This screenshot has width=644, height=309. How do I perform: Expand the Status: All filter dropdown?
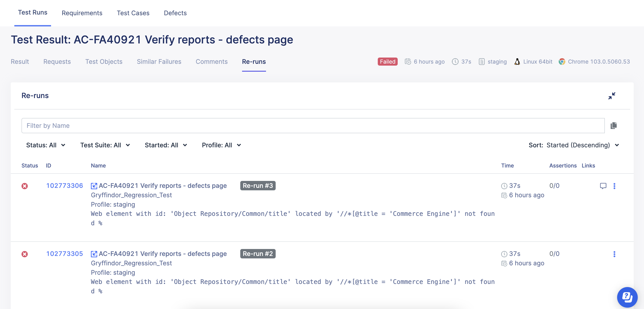coord(45,145)
